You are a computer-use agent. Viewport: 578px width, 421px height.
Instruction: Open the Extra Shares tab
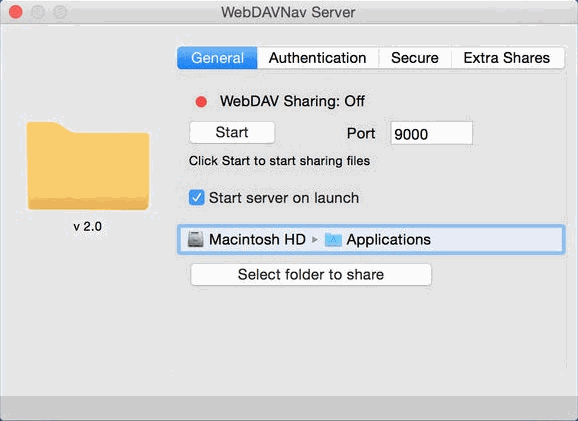[x=507, y=58]
